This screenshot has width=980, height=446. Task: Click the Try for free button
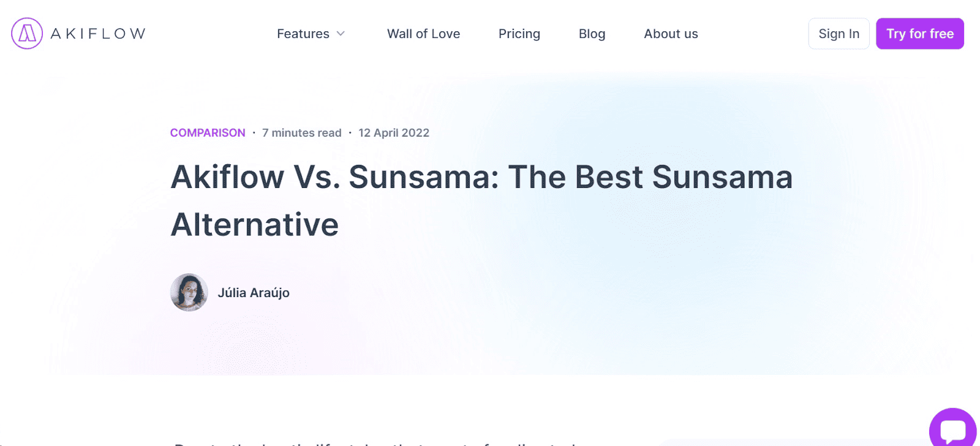coord(919,34)
